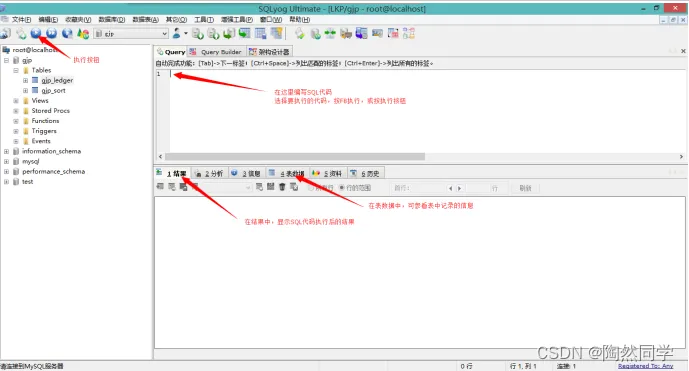Expand the gjp_sort table node
This screenshot has width=689, height=371.
pyautogui.click(x=25, y=91)
